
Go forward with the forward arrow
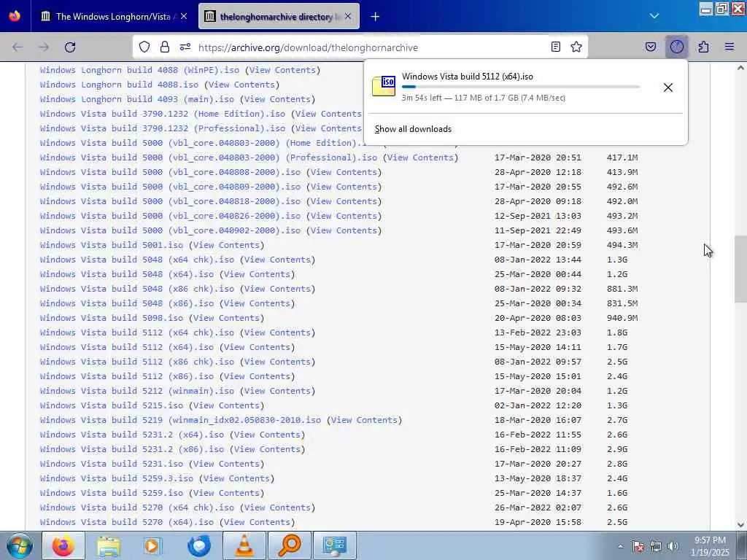click(x=44, y=47)
